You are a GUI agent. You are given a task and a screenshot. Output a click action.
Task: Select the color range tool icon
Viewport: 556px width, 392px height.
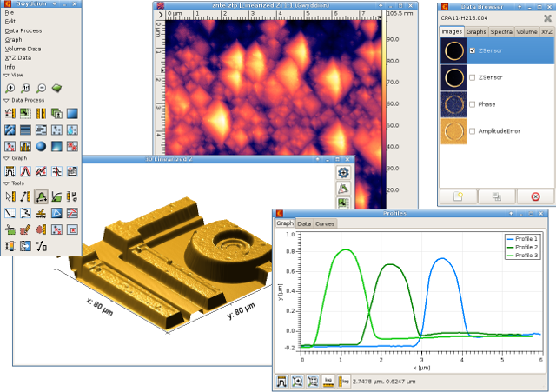[x=10, y=246]
